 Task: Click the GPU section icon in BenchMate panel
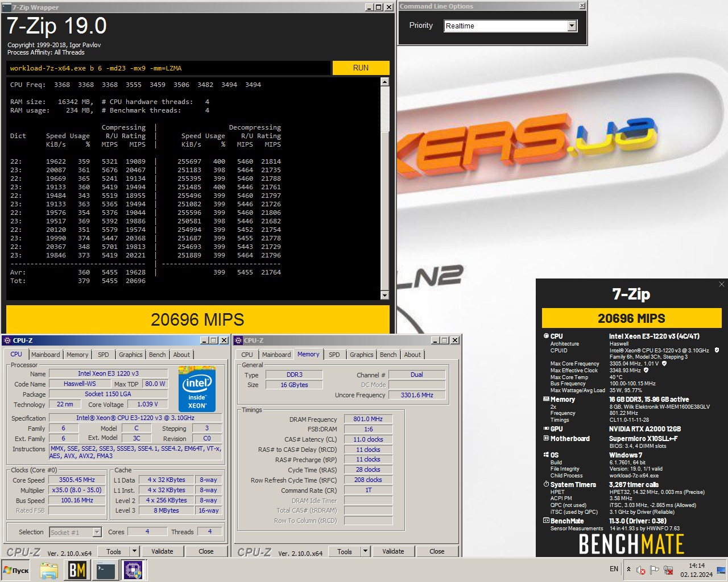coord(546,429)
